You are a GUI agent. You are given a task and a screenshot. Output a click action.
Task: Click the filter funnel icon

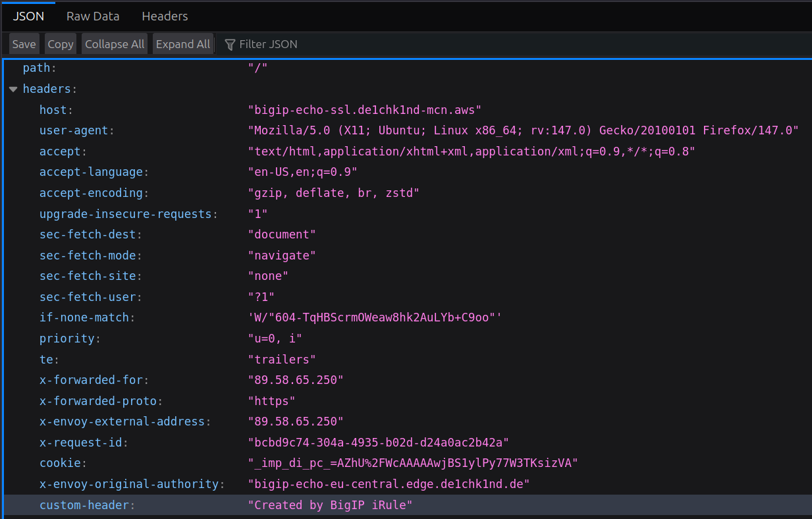coord(230,44)
